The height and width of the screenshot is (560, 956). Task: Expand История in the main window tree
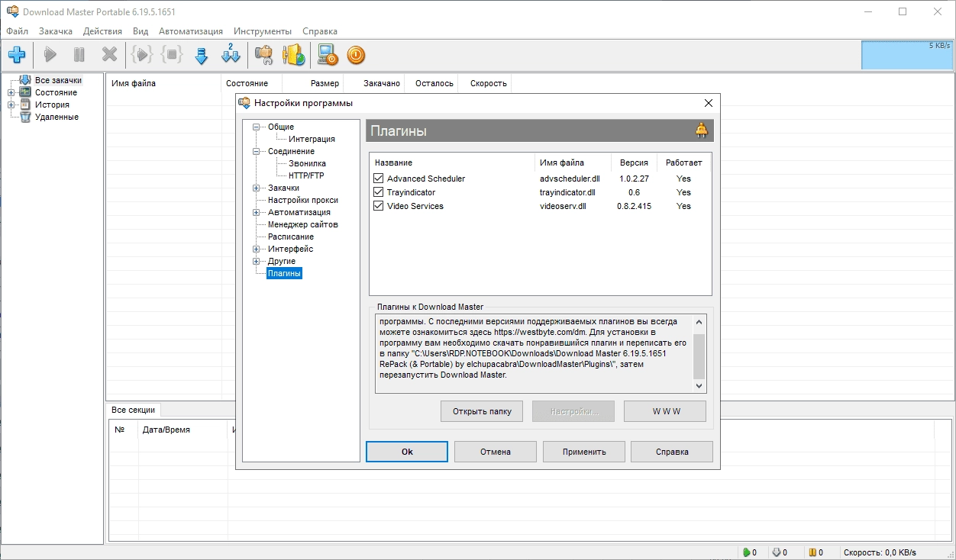(x=11, y=105)
